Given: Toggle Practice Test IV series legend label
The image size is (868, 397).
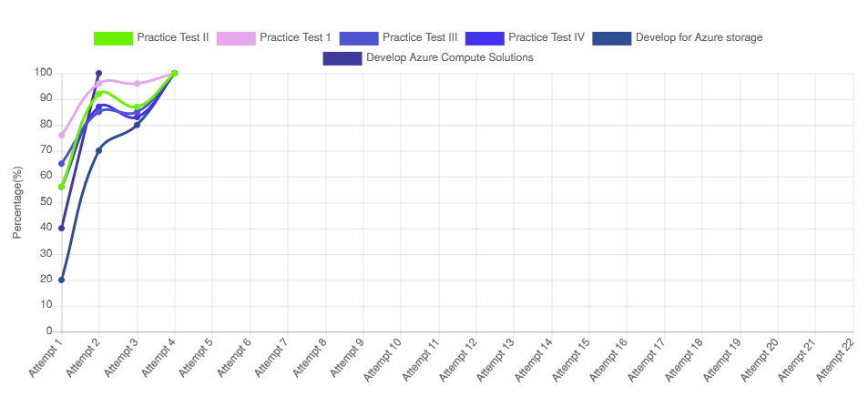Looking at the screenshot, I should [546, 37].
